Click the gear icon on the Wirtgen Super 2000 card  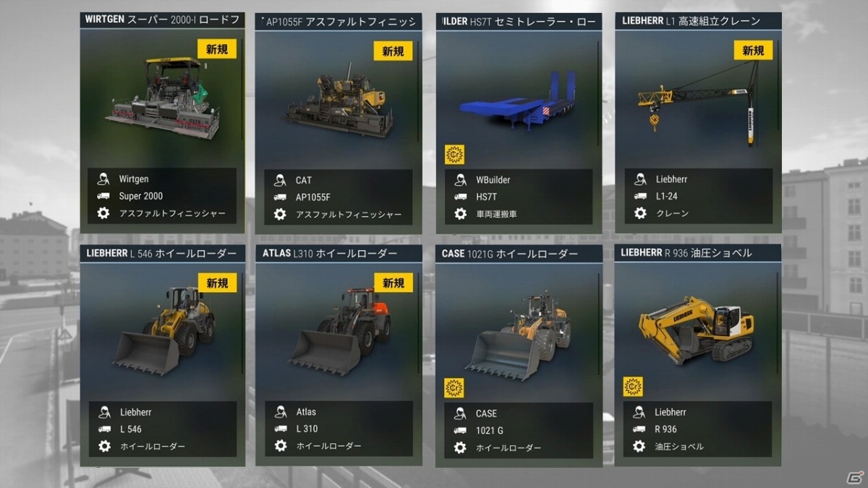tap(103, 213)
